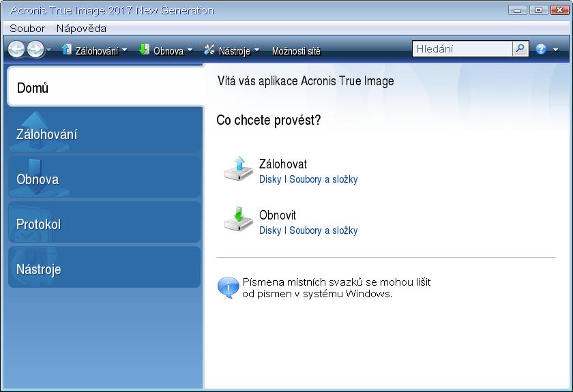573x392 pixels.
Task: Open the Nástroje sidebar section
Action: (x=104, y=268)
